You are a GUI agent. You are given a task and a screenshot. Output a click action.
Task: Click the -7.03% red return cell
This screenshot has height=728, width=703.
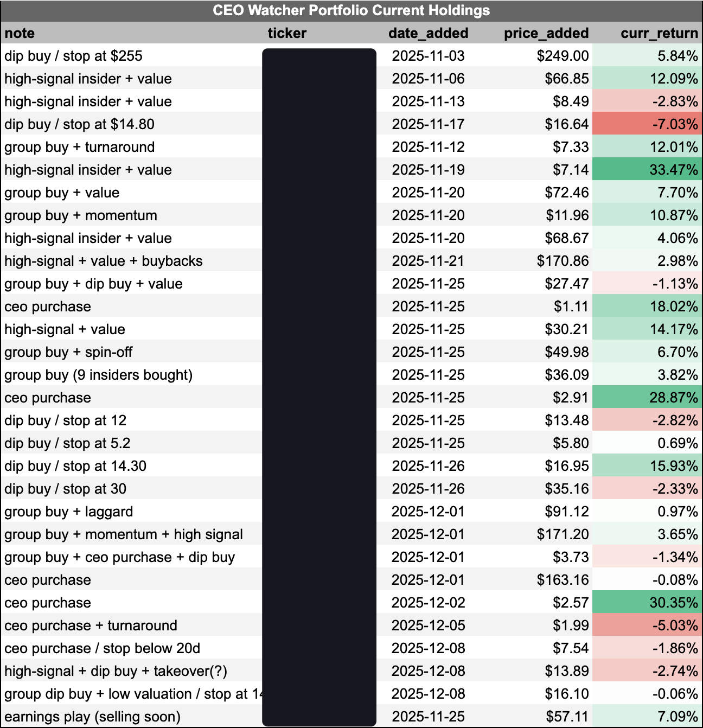(647, 124)
